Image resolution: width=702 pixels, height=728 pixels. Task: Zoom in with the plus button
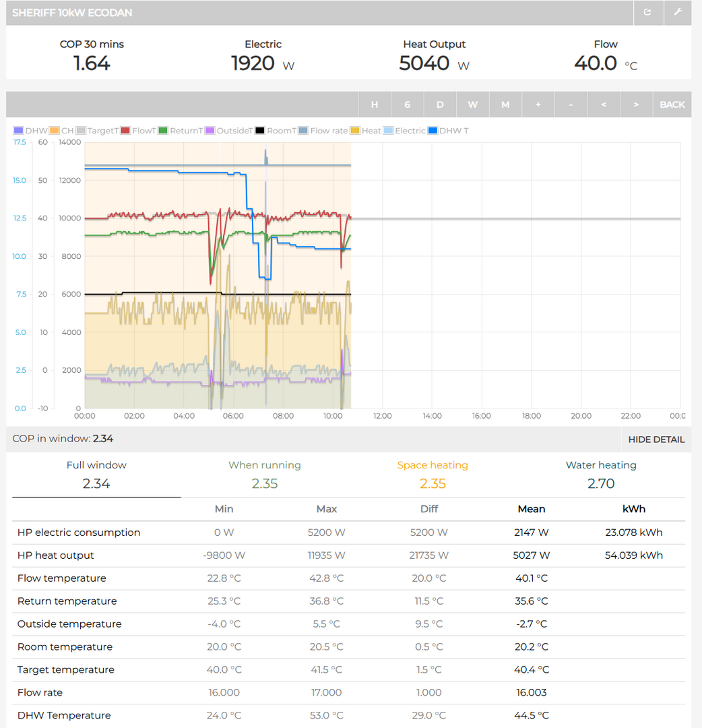(538, 104)
